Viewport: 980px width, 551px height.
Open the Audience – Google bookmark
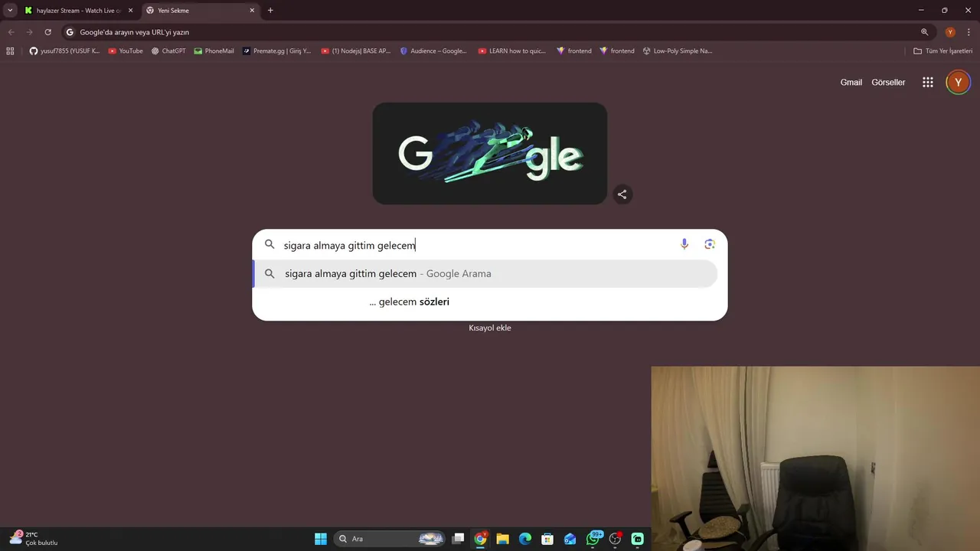[x=433, y=51]
